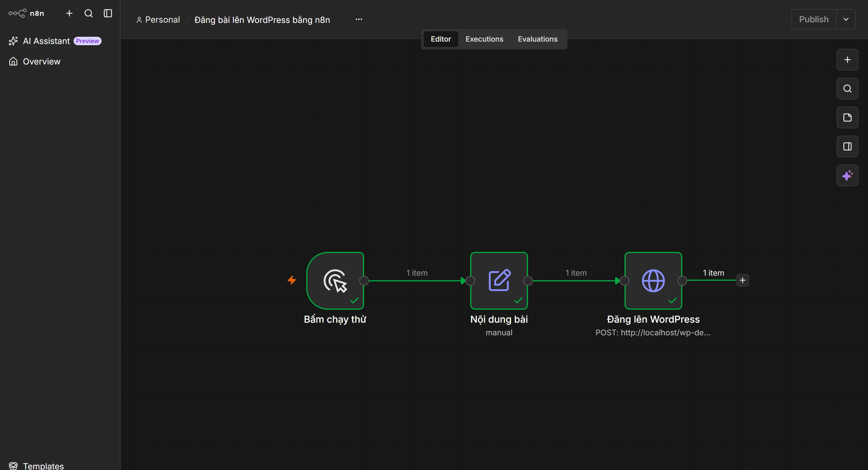The height and width of the screenshot is (470, 868).
Task: Open the AI sparkle assistant button
Action: tap(847, 176)
